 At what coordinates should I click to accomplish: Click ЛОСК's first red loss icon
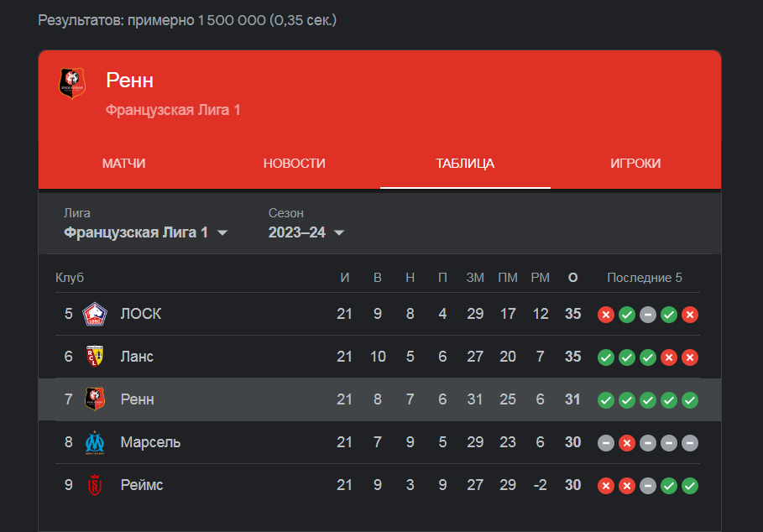pyautogui.click(x=606, y=315)
